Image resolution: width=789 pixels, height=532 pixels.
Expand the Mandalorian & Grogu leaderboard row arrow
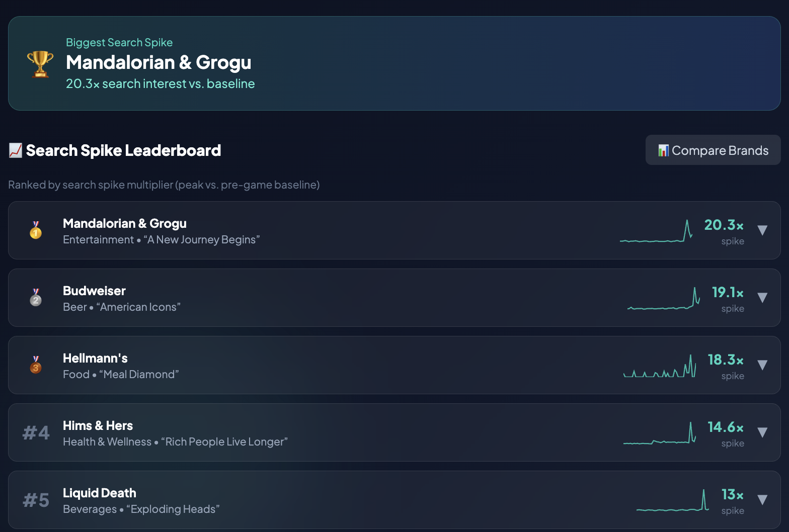pos(762,230)
